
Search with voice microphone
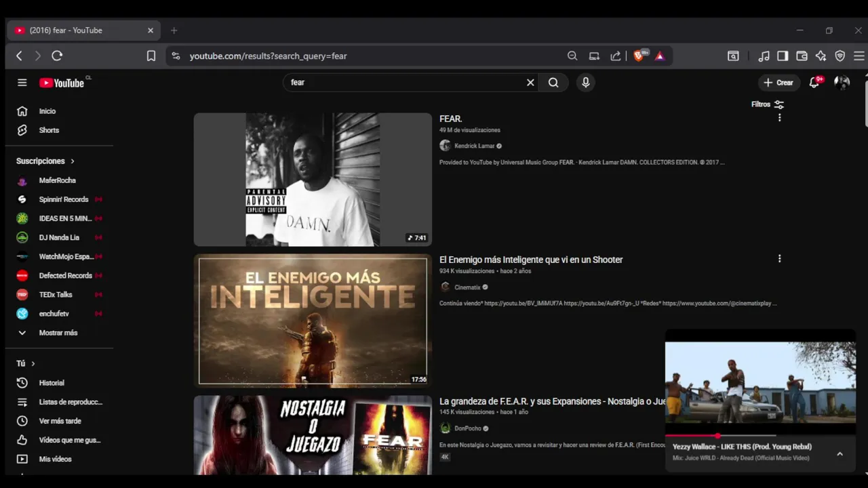pyautogui.click(x=586, y=83)
